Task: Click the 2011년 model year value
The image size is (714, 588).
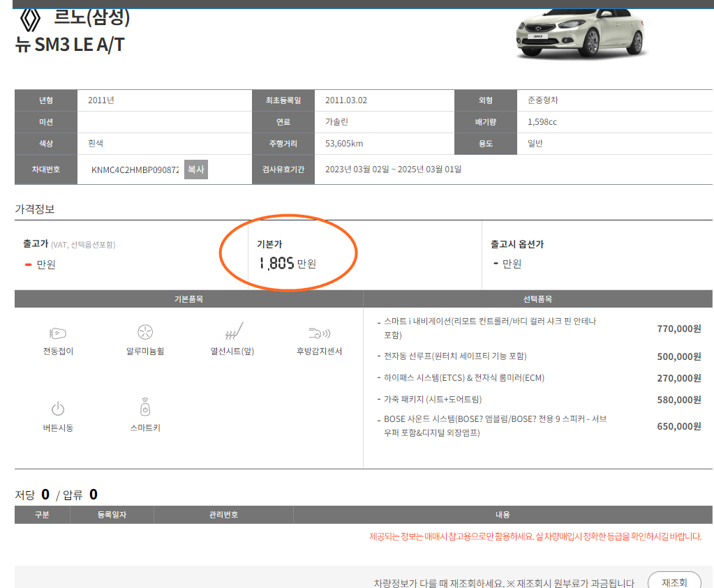Action: point(101,100)
